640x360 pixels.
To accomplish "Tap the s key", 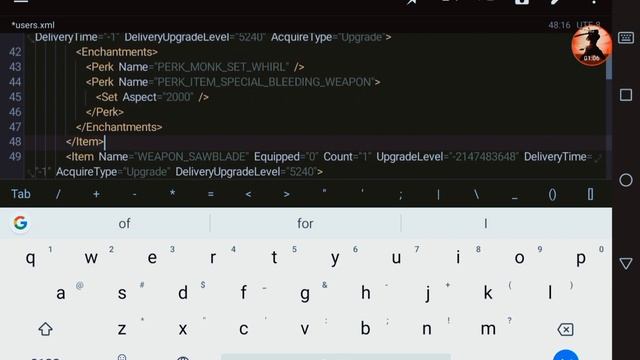I will click(x=122, y=293).
